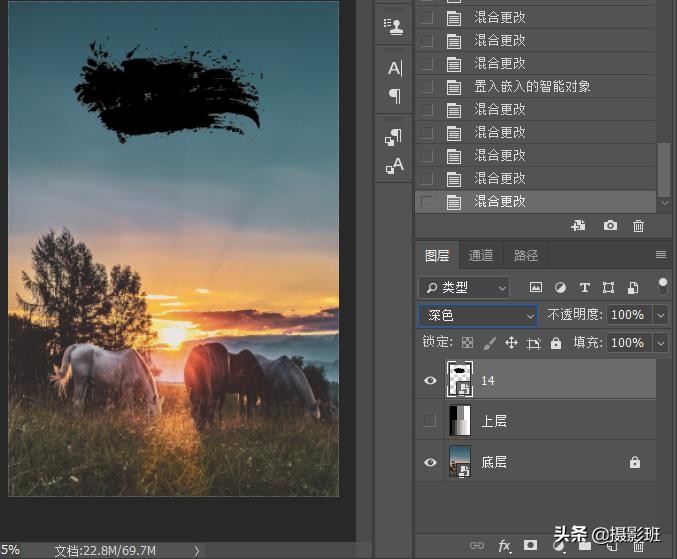Open the Character Styles panel icon

394,166
